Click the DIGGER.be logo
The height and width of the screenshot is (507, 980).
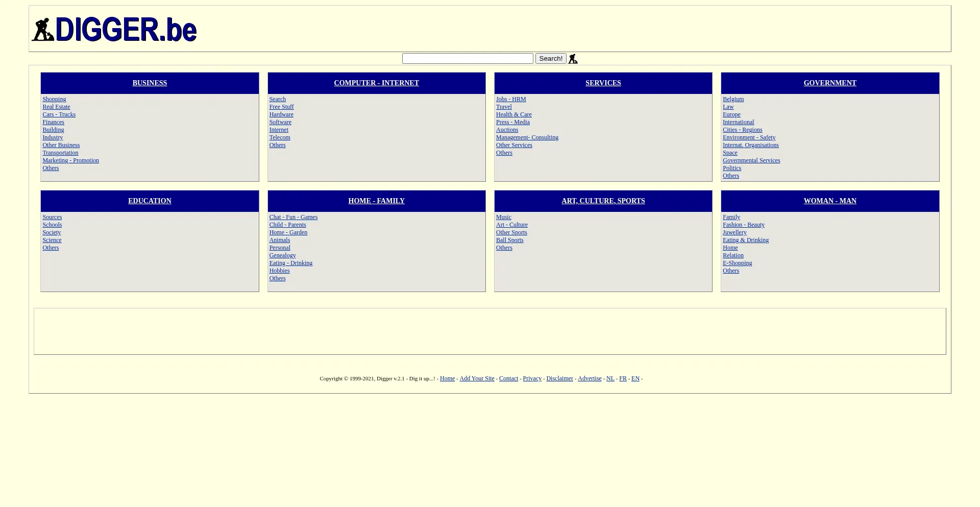click(x=114, y=29)
